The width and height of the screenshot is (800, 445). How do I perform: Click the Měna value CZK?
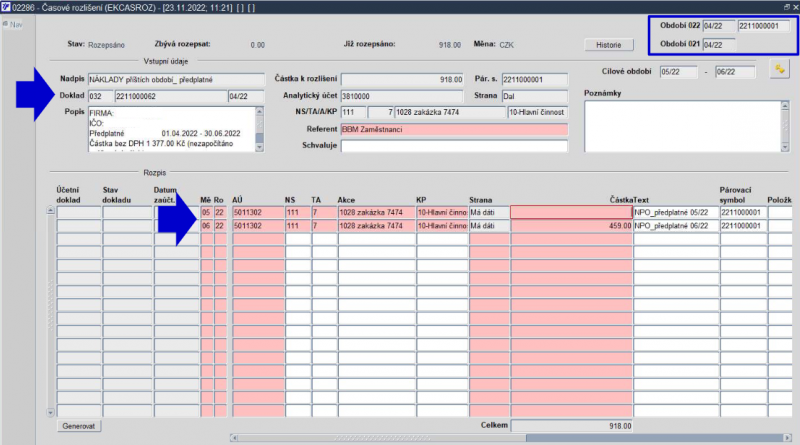point(507,45)
